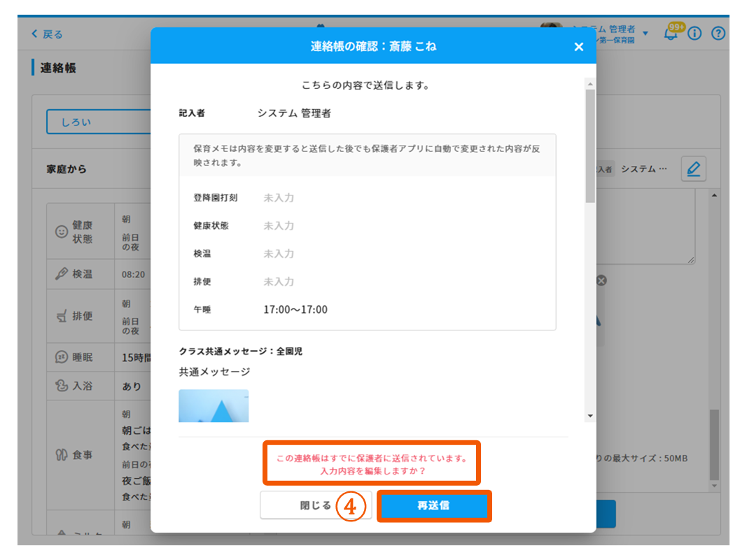
Task: Click the 排便 toilet icon
Action: [62, 316]
